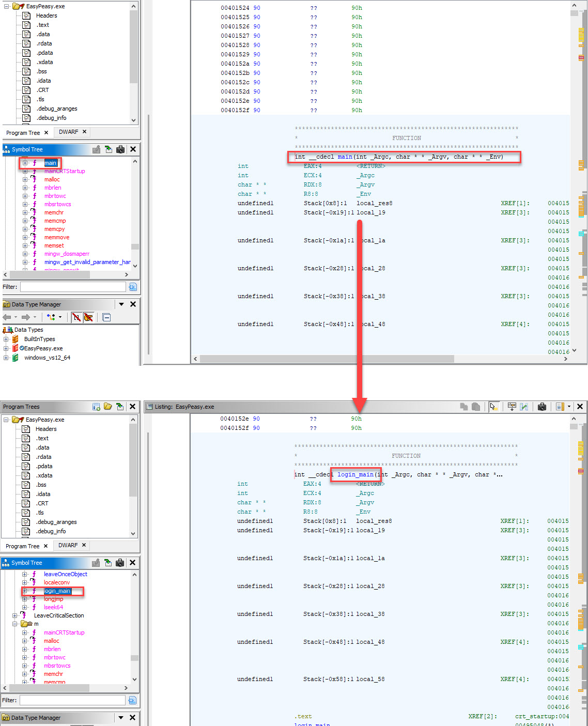This screenshot has width=588, height=726.
Task: Click the Listing snapshot camera icon
Action: click(541, 407)
